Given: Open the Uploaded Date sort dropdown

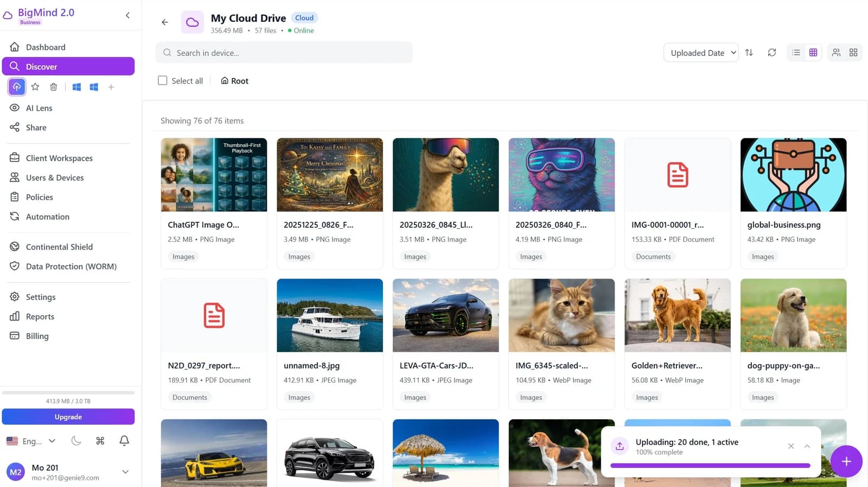Looking at the screenshot, I should coord(700,53).
